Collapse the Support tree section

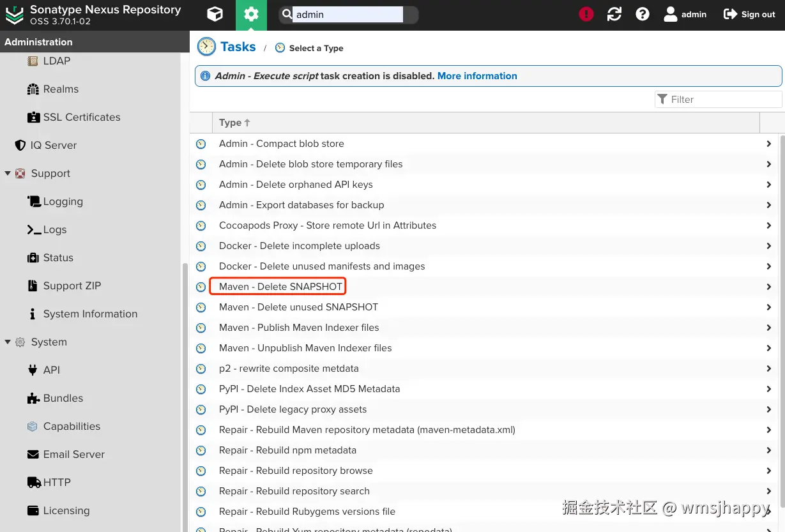pyautogui.click(x=8, y=173)
